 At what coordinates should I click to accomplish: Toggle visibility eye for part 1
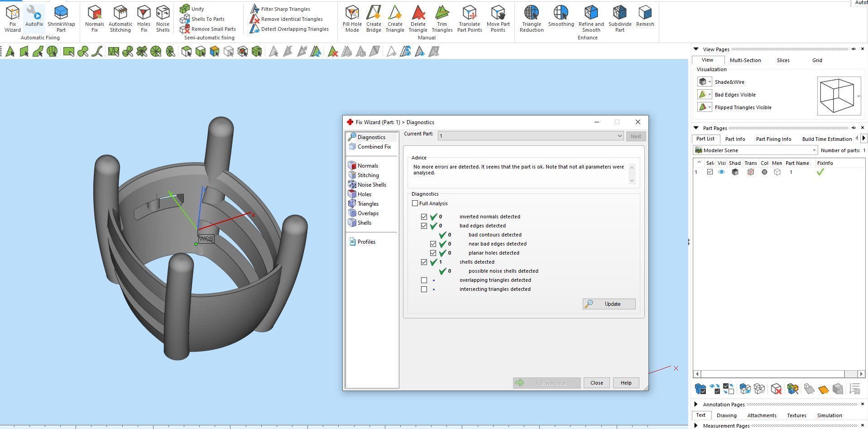721,172
